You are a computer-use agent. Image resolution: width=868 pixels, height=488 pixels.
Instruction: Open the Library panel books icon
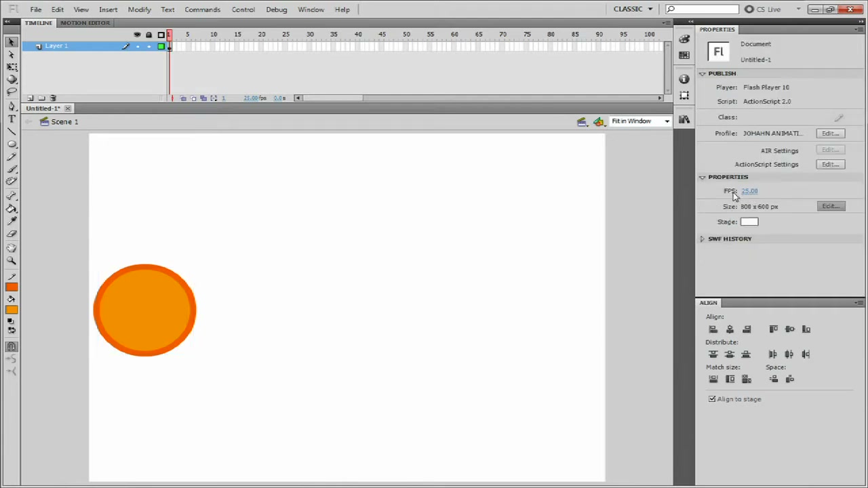tap(684, 120)
